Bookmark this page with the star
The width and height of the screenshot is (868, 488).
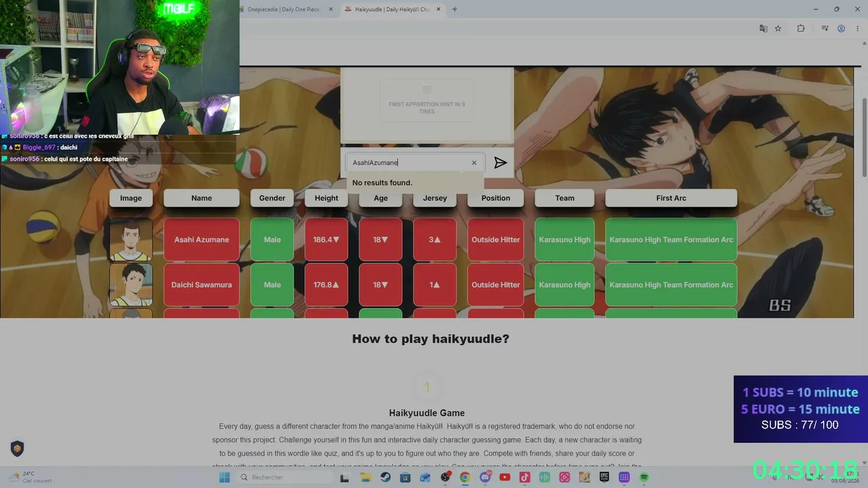pos(778,28)
